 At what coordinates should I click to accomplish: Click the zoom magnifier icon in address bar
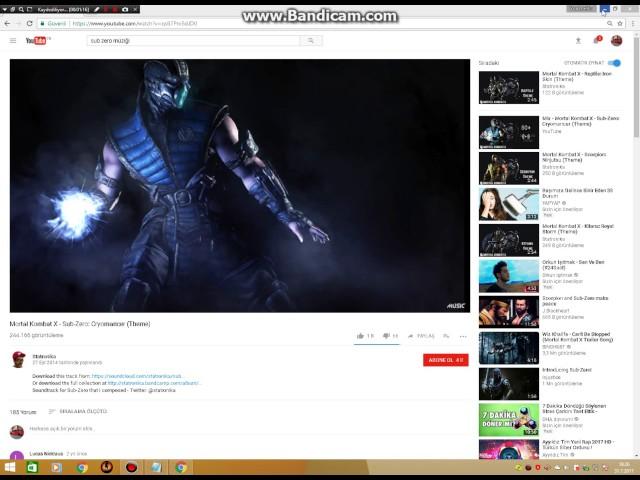610,24
